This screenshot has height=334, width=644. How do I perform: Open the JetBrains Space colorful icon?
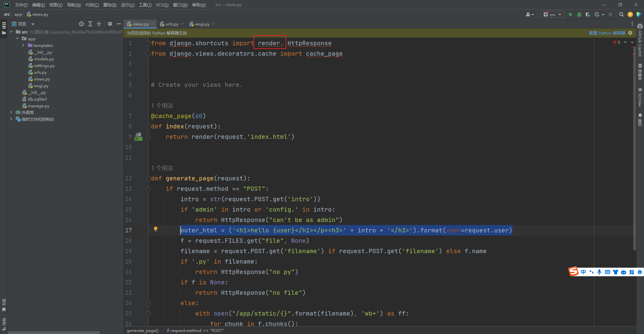(x=639, y=14)
